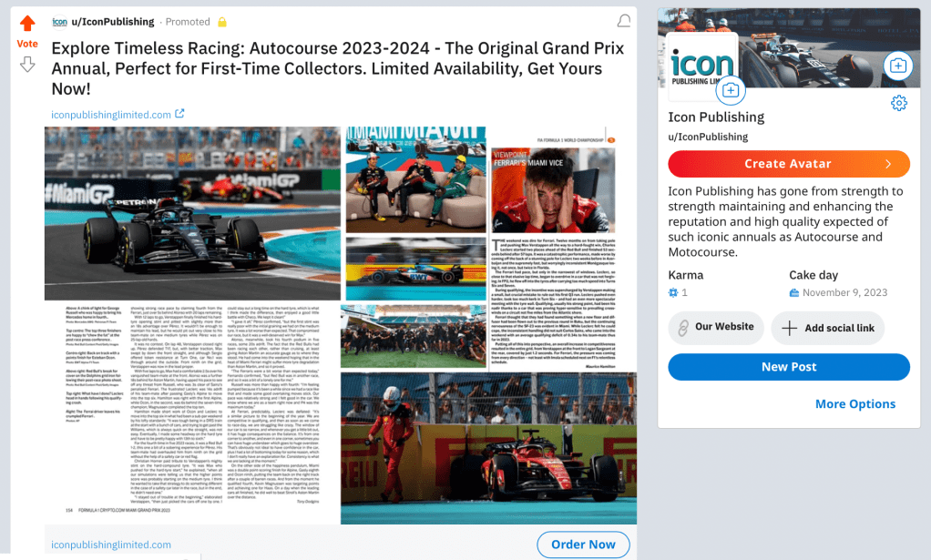This screenshot has width=931, height=560.
Task: Click Add social link button
Action: pos(828,328)
